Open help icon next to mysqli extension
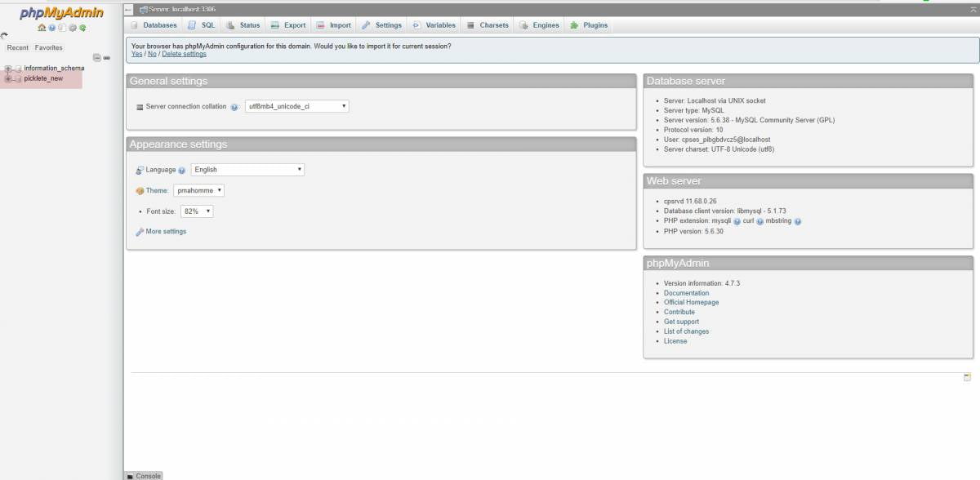 (737, 221)
